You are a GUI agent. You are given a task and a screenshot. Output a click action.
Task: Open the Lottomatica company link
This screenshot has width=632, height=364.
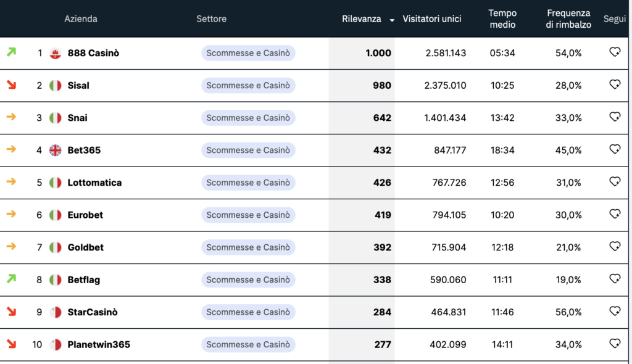[x=94, y=183]
